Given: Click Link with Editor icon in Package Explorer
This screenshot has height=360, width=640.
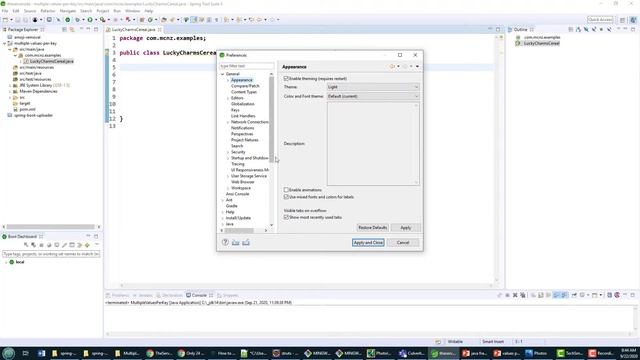Looking at the screenshot, I should point(72,29).
